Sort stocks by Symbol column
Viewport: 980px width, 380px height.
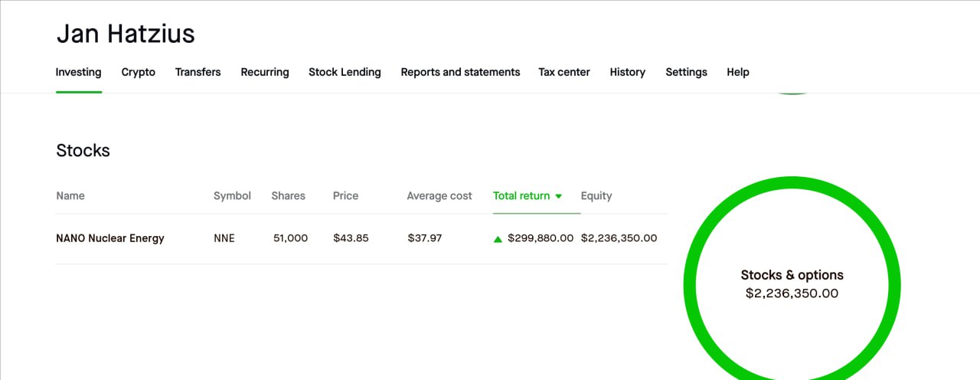coord(232,196)
